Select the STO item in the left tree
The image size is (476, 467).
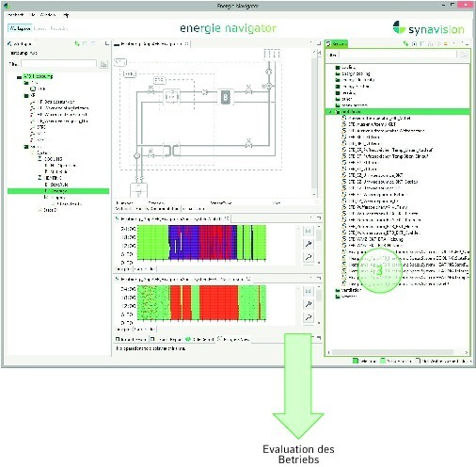41,127
